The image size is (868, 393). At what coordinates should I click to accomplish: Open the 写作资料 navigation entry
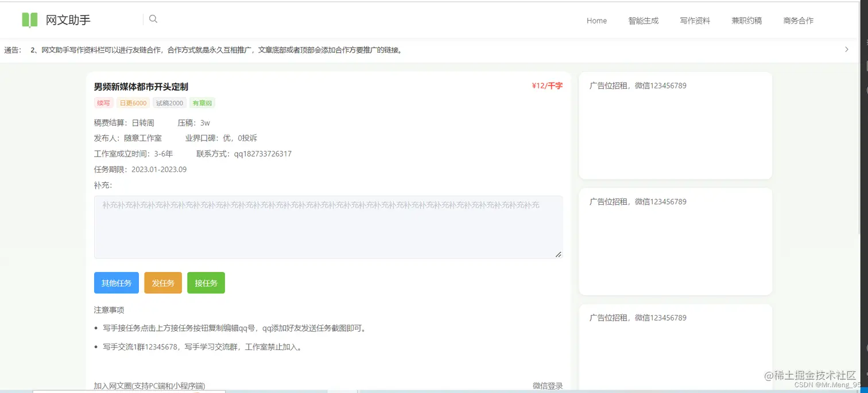695,21
